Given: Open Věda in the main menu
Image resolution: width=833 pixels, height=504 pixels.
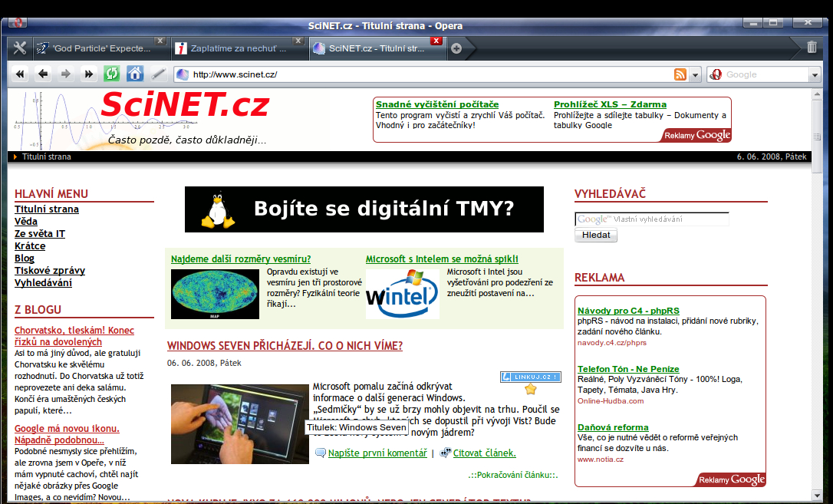Looking at the screenshot, I should (x=26, y=222).
